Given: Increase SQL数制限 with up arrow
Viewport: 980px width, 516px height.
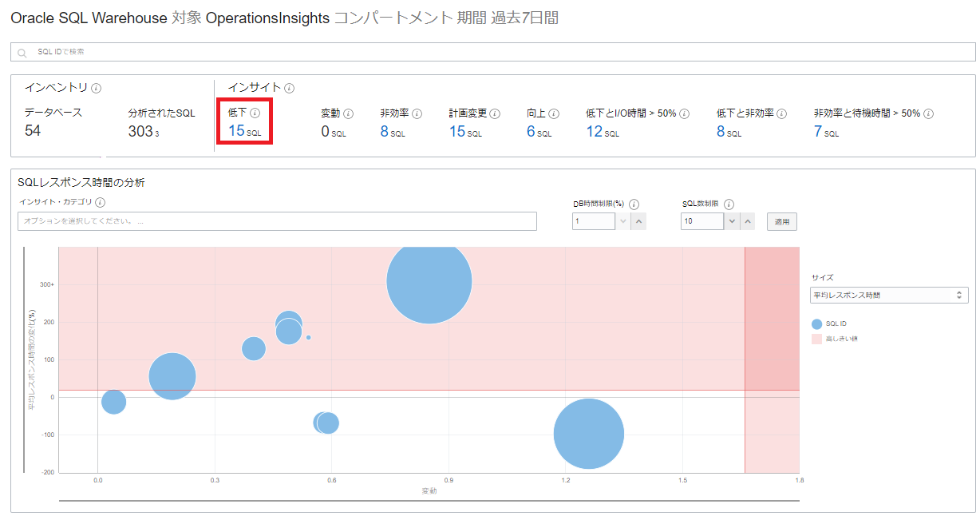Looking at the screenshot, I should (x=747, y=221).
